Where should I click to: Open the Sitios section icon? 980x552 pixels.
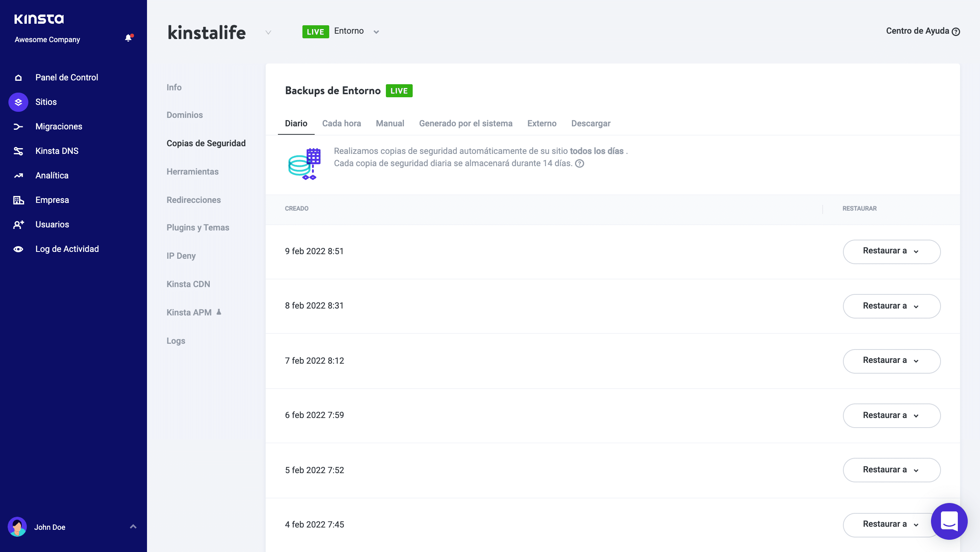(x=18, y=102)
